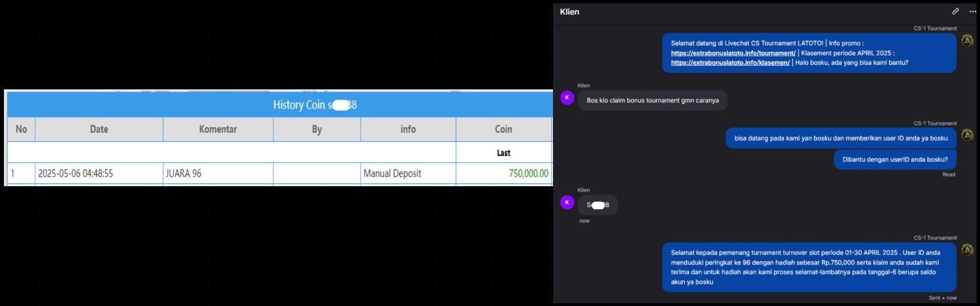Click the 'bisa datang pada kami yan bosku' message
The image size is (980, 306).
point(841,138)
